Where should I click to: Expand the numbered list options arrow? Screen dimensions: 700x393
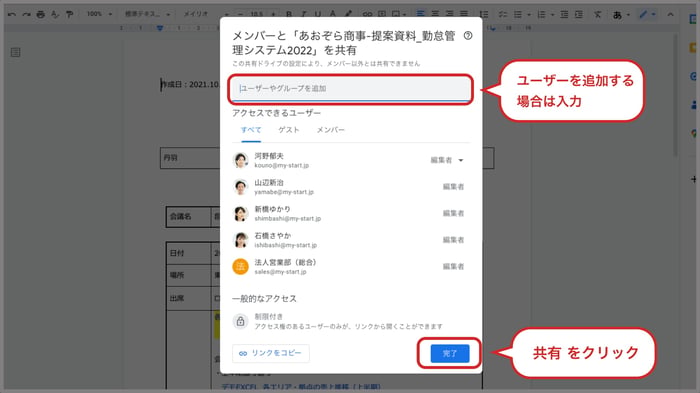pyautogui.click(x=553, y=14)
